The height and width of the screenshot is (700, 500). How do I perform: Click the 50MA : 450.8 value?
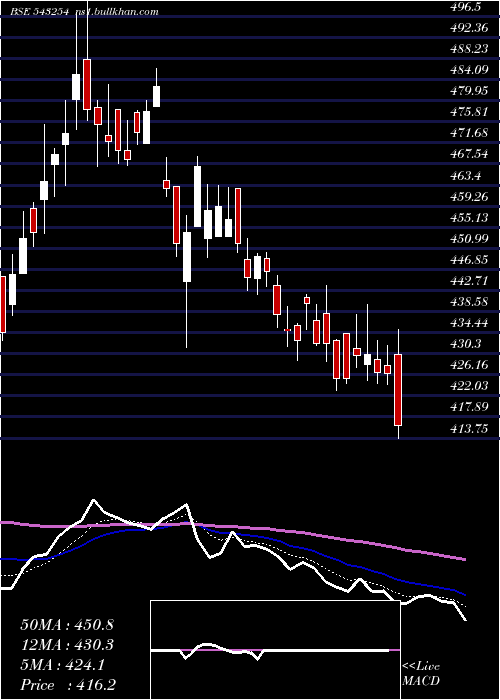(x=67, y=625)
